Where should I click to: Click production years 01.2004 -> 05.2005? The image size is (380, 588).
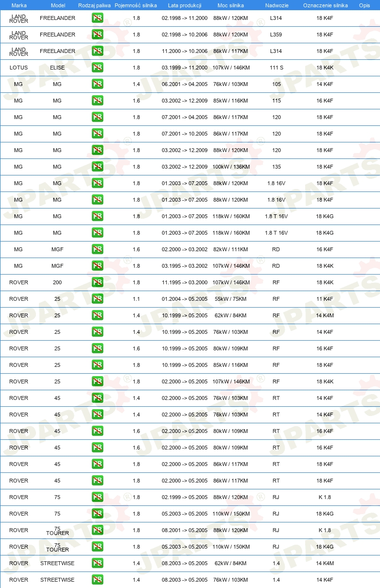[185, 299]
